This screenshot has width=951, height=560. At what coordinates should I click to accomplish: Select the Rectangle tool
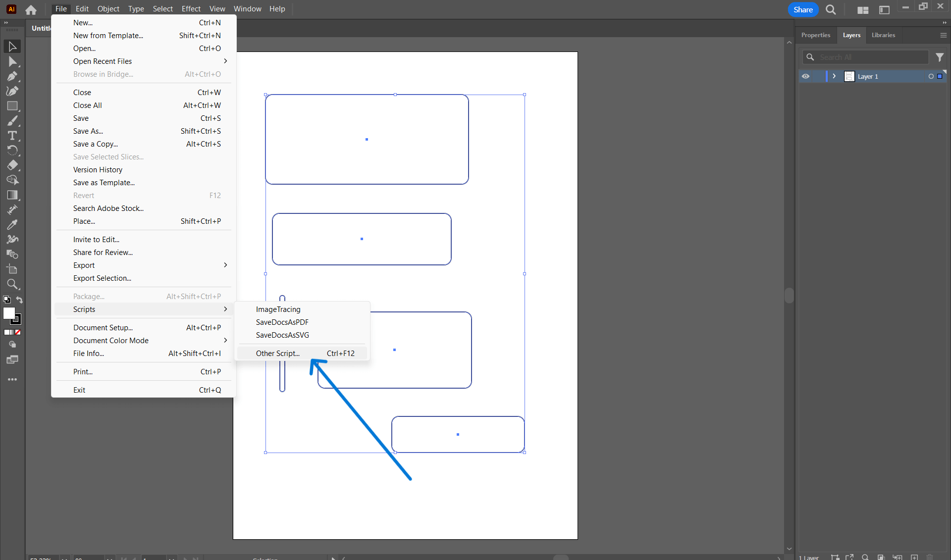coord(12,106)
